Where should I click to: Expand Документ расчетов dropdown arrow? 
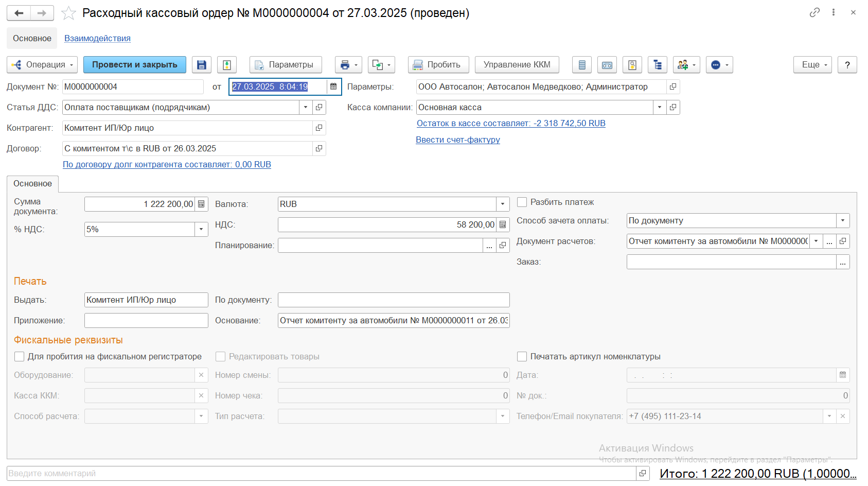click(816, 241)
